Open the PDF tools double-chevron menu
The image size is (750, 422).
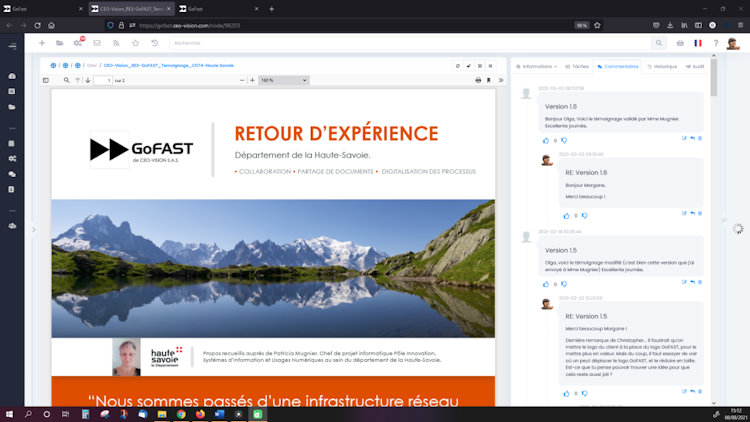pyautogui.click(x=501, y=80)
